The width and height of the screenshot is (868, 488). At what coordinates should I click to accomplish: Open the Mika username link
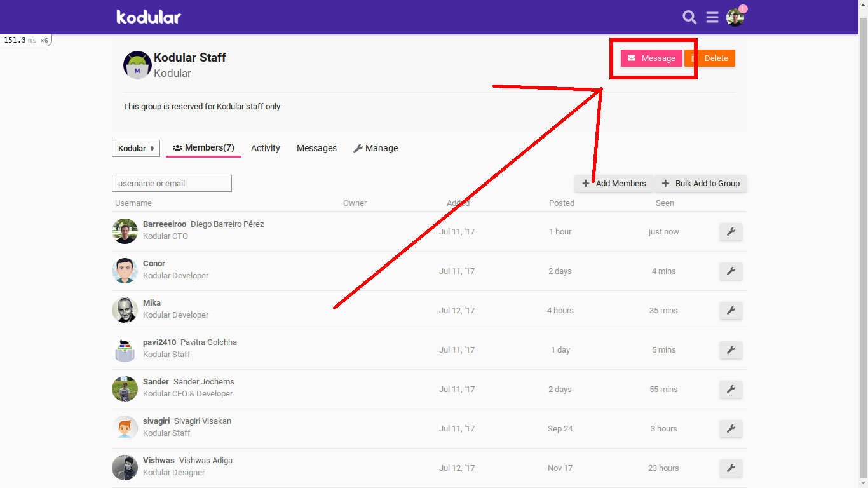pos(152,303)
